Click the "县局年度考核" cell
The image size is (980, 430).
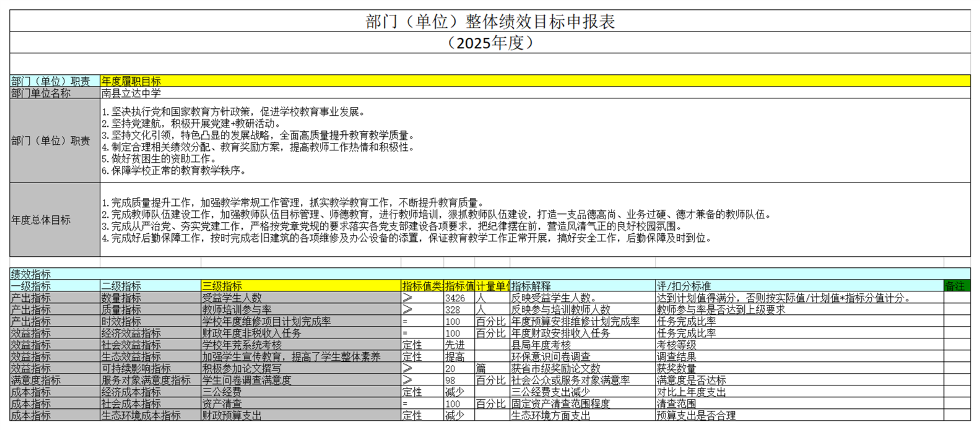click(583, 345)
